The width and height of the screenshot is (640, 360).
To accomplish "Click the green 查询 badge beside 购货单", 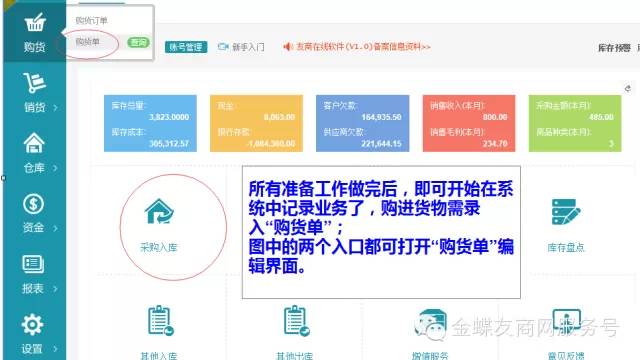I will tap(138, 42).
